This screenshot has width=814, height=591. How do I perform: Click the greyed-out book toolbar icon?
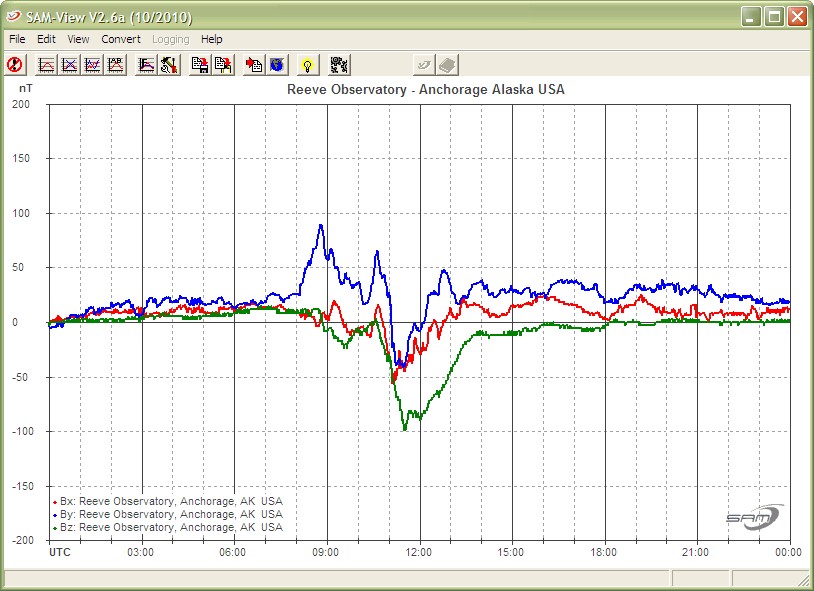[447, 65]
